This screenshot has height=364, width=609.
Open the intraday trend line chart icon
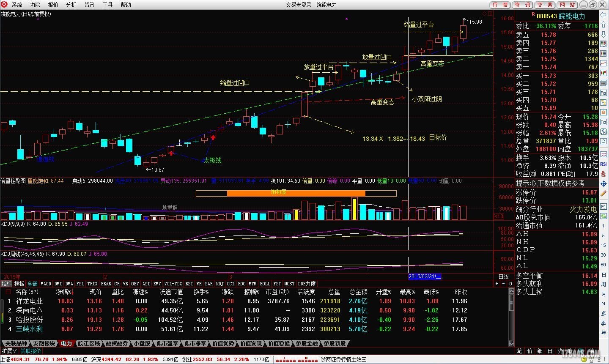coord(604,63)
